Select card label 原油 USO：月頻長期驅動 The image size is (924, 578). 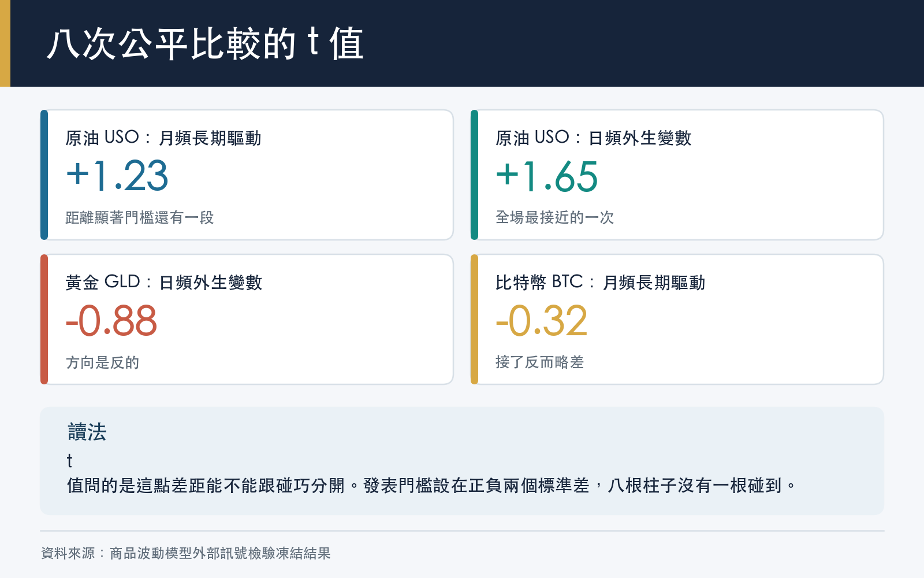click(163, 138)
